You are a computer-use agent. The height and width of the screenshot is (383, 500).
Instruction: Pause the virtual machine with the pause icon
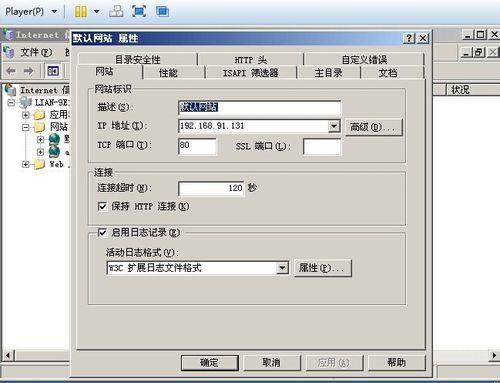80,12
